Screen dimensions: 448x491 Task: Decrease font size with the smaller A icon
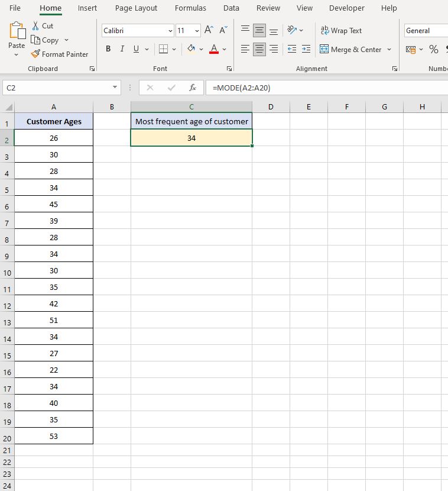click(223, 30)
